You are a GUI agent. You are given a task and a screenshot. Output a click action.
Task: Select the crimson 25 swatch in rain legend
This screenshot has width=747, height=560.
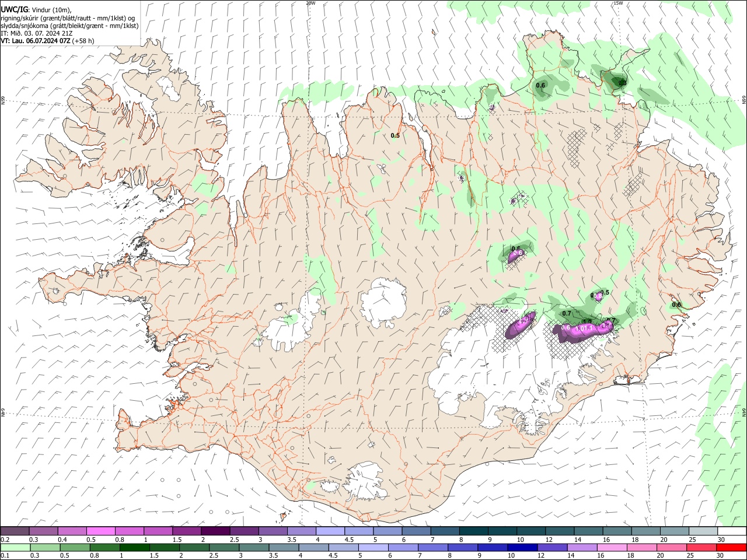(702, 548)
